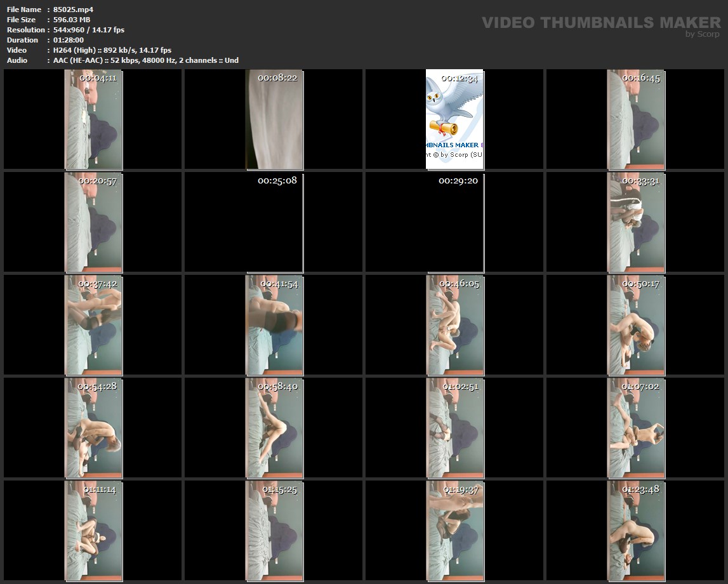Click the 00:41:54 timestamp label
This screenshot has height=584, width=728.
pos(279,284)
